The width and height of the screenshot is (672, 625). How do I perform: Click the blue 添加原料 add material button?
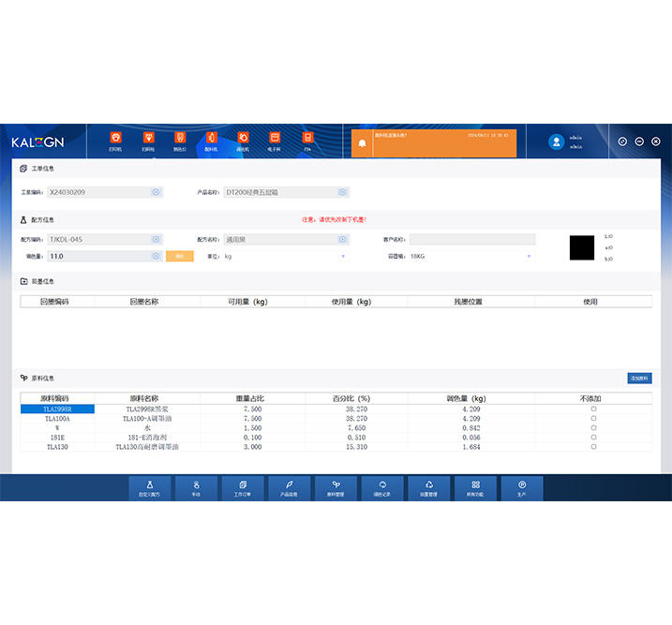point(639,379)
